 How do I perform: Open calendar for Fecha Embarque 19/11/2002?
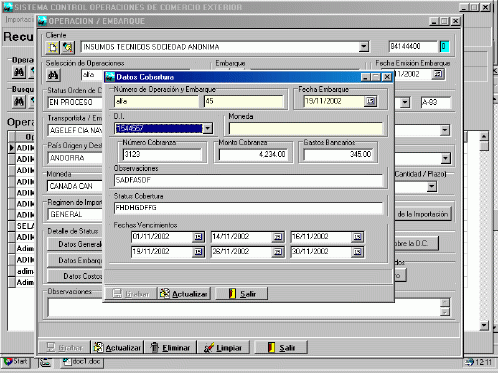coord(370,101)
